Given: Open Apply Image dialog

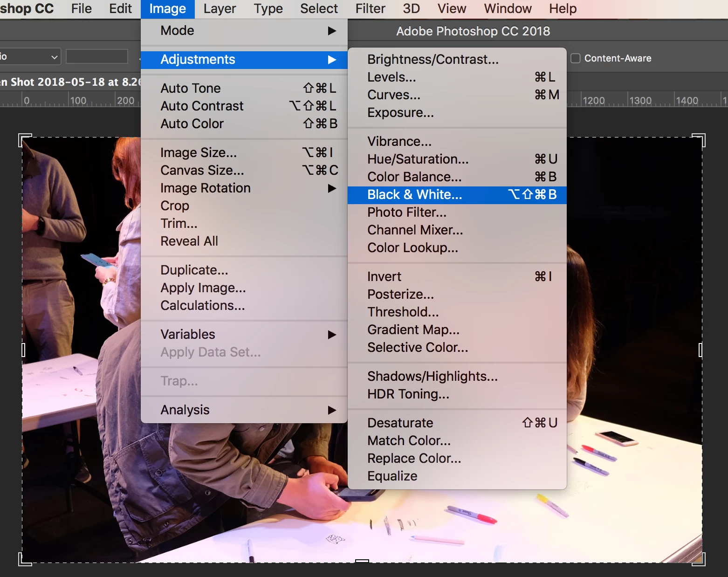Looking at the screenshot, I should (244, 288).
